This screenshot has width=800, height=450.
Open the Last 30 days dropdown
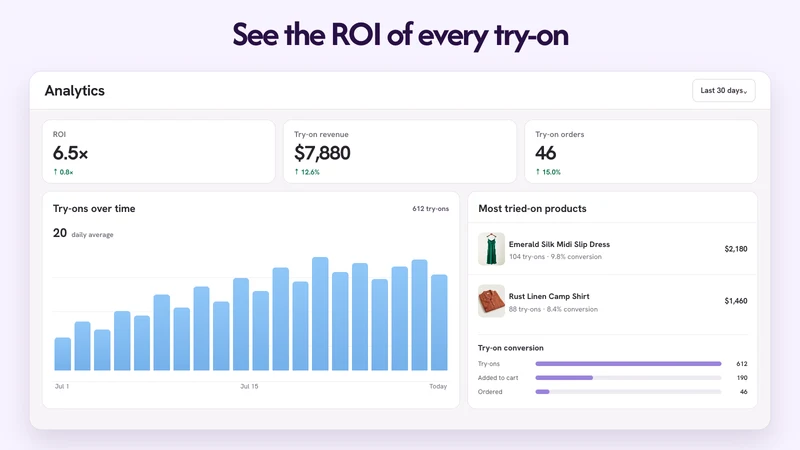point(723,90)
